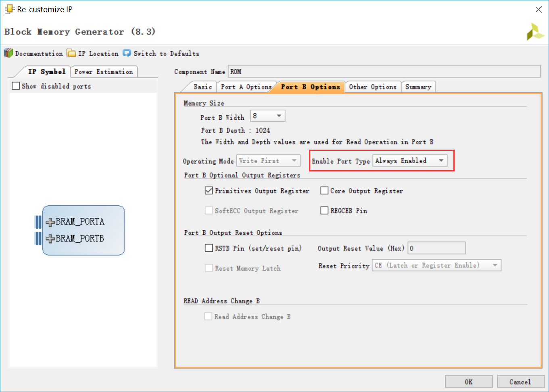
Task: Click the Width and Depth values note text
Action: point(317,142)
